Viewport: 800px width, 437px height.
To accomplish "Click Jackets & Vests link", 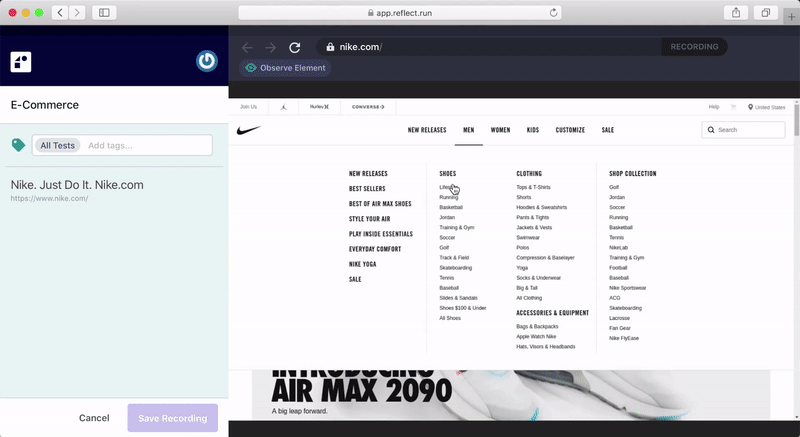I will pos(534,227).
